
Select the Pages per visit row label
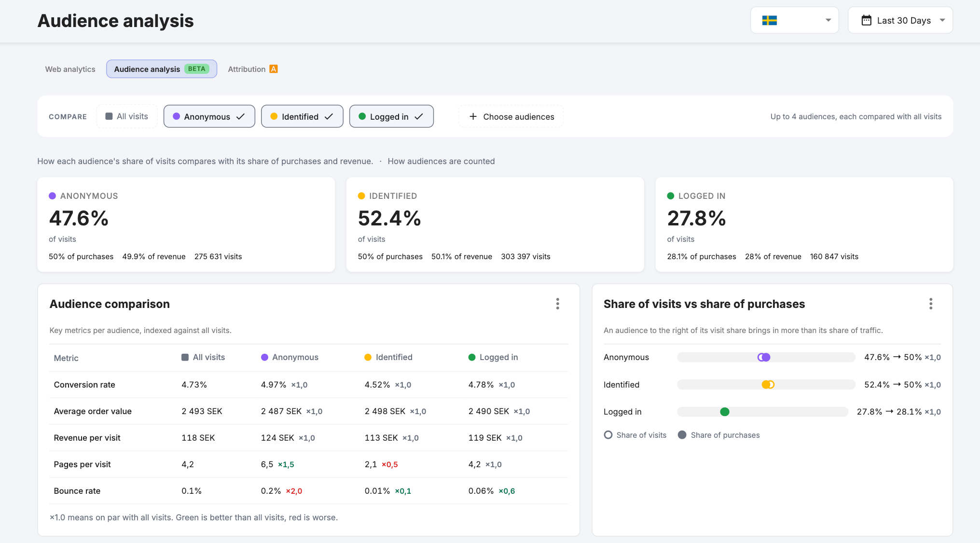point(83,464)
